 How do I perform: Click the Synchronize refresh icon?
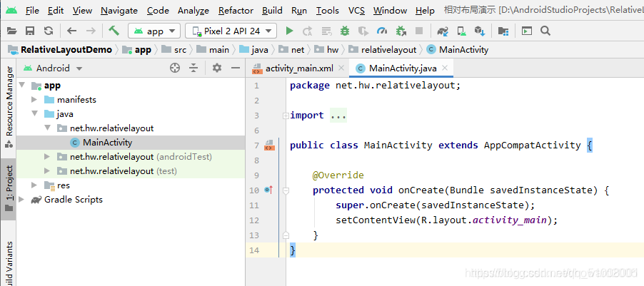(x=49, y=31)
